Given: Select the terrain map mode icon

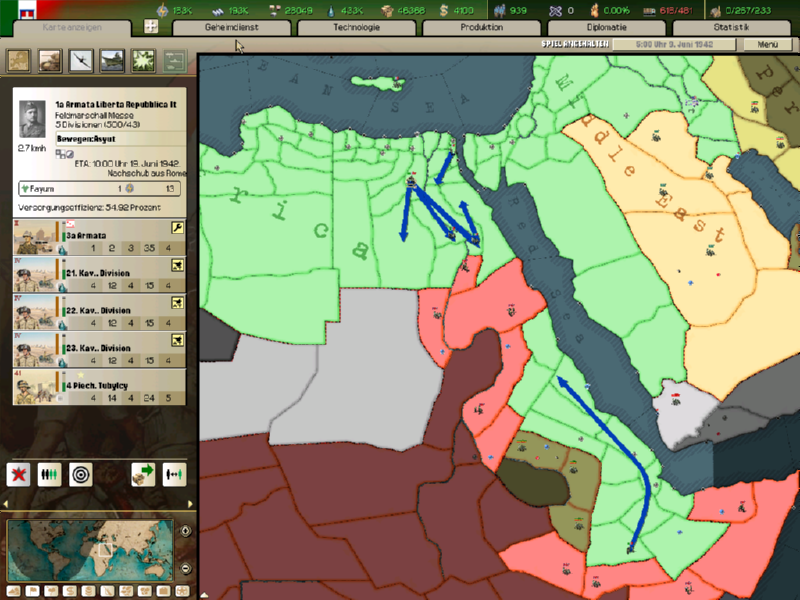Looking at the screenshot, I should 13,591.
